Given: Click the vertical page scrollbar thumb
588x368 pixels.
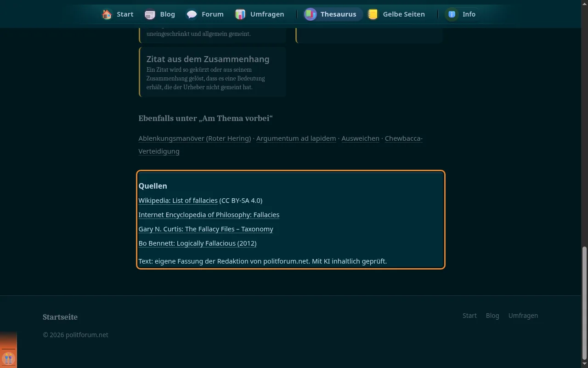Looking at the screenshot, I should pos(584,303).
